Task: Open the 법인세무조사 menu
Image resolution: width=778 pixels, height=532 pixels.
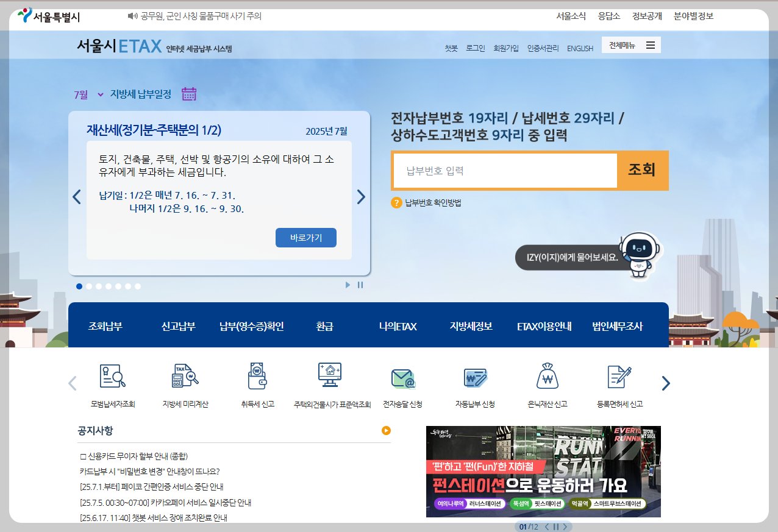Action: [618, 326]
